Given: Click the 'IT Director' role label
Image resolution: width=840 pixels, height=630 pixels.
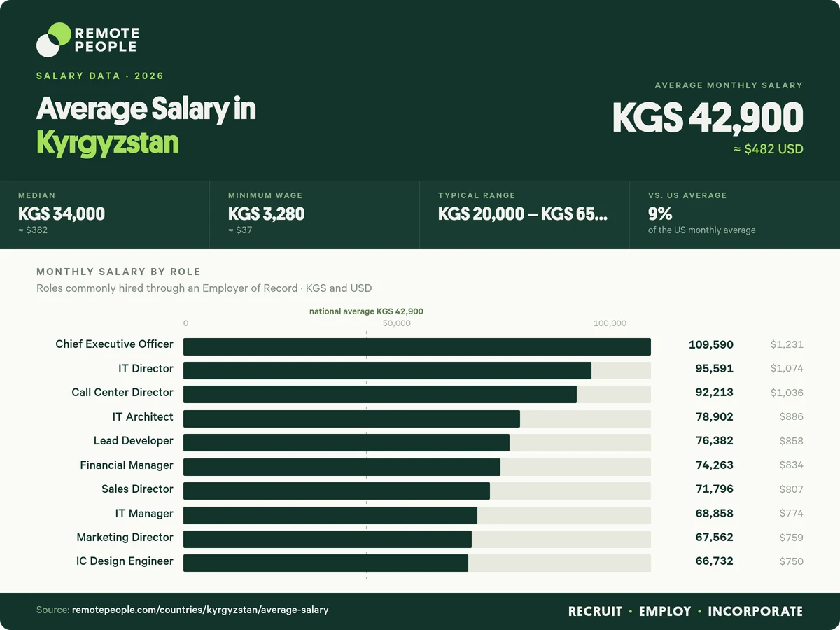Looking at the screenshot, I should pyautogui.click(x=146, y=368).
